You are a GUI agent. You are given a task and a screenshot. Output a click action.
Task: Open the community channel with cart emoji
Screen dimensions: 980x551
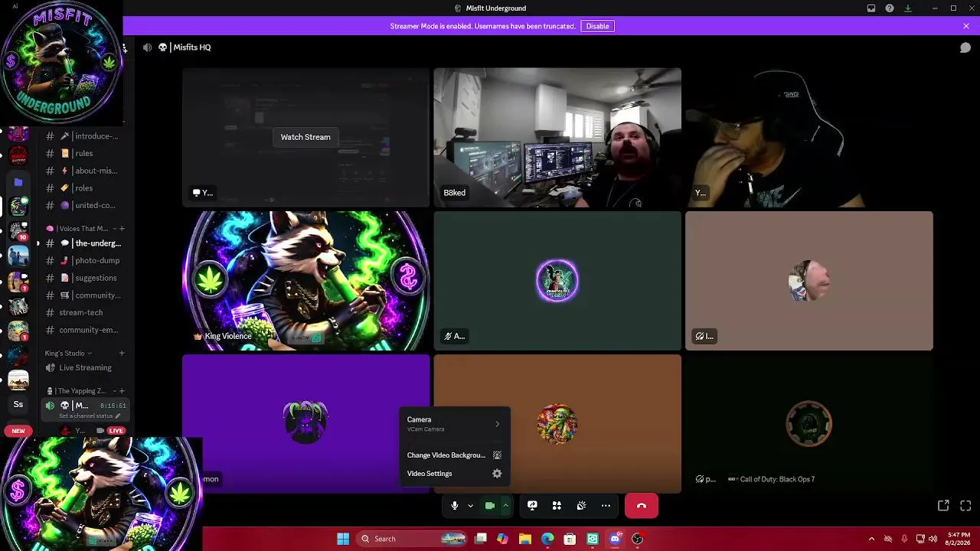[85, 295]
